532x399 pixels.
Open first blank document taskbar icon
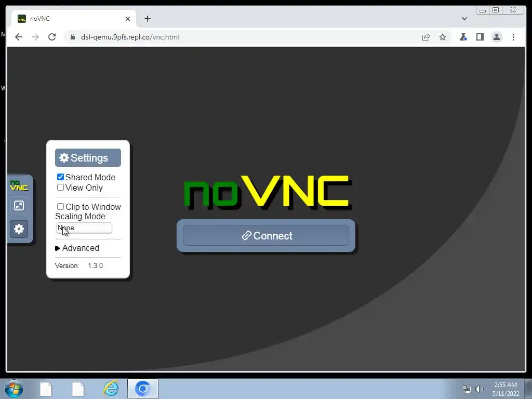pyautogui.click(x=46, y=389)
